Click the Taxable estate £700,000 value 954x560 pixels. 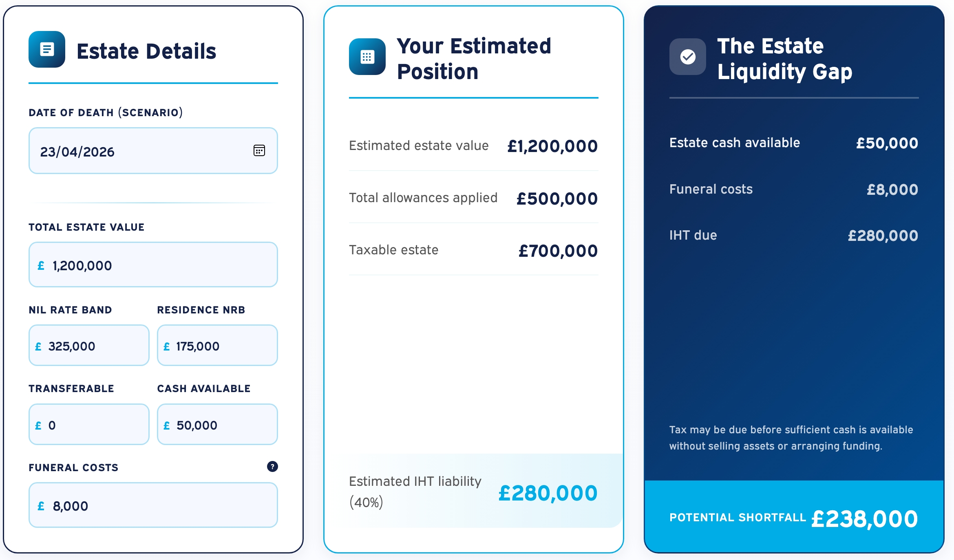click(558, 251)
